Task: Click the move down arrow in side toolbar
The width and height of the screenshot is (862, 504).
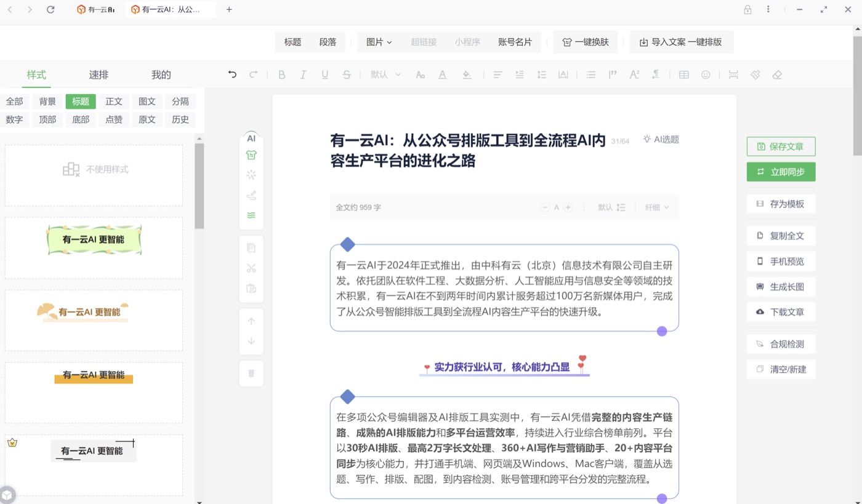Action: [251, 341]
